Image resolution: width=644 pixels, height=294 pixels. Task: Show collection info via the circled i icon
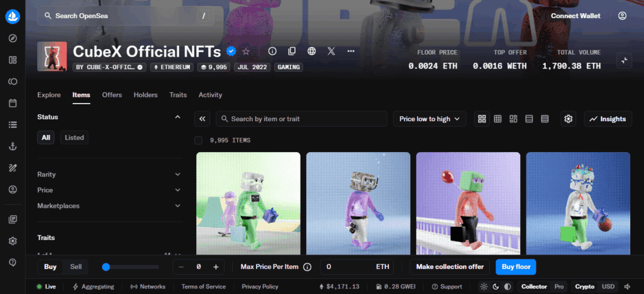pyautogui.click(x=272, y=52)
